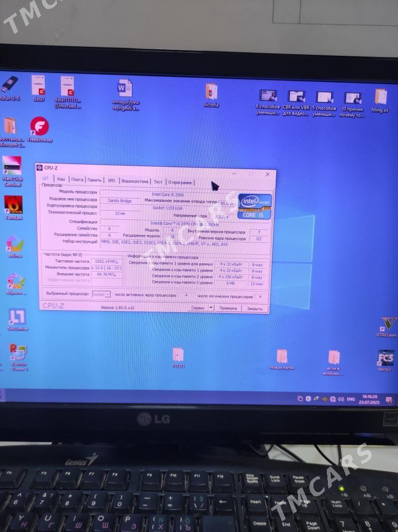Open the filling sit folder icon
Image resolution: width=398 pixels, height=532 pixels.
tap(380, 101)
